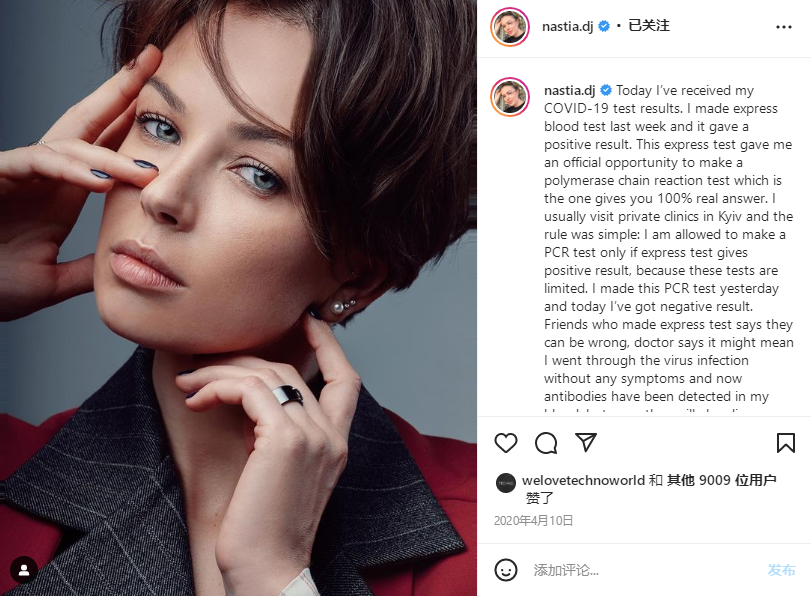Image resolution: width=811 pixels, height=596 pixels.
Task: Click verified badge next to header username
Action: click(x=604, y=26)
